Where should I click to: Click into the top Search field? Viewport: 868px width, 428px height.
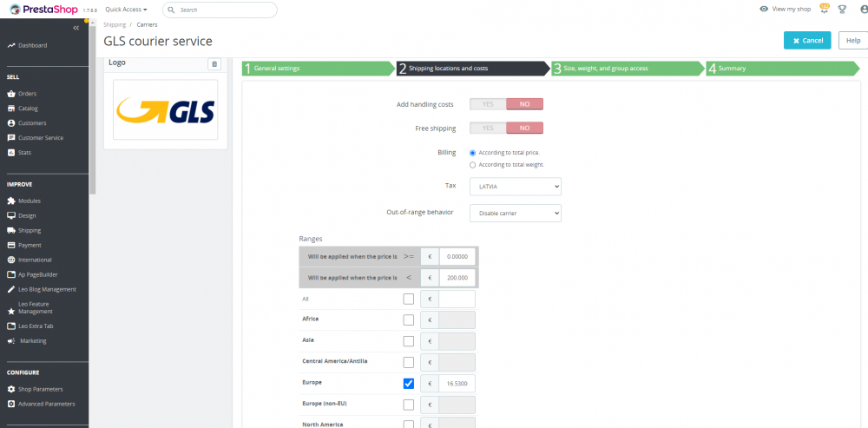tap(220, 10)
